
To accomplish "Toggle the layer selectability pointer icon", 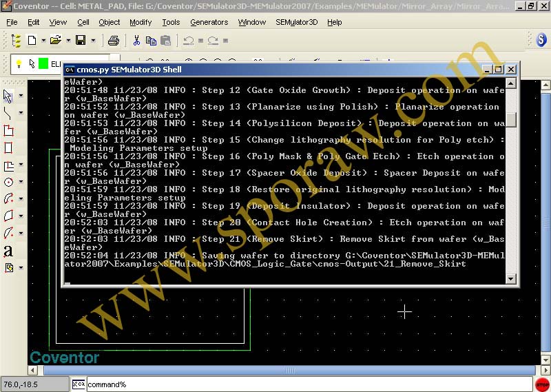I will point(32,64).
